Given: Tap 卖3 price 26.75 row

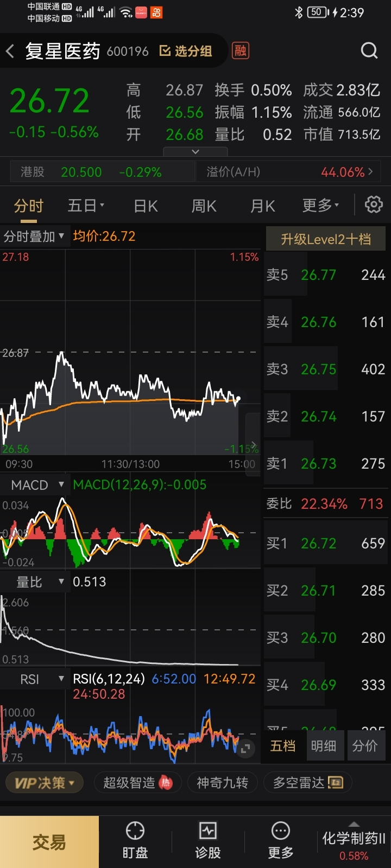Looking at the screenshot, I should click(326, 369).
